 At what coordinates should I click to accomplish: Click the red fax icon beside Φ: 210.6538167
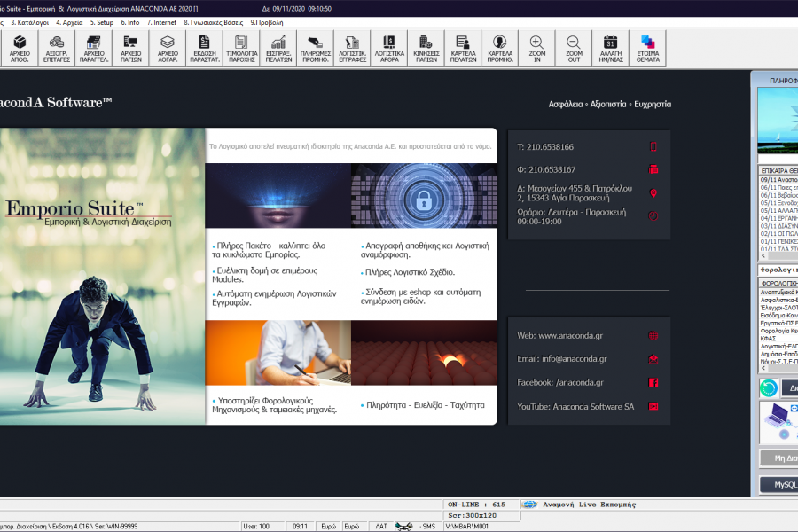653,169
